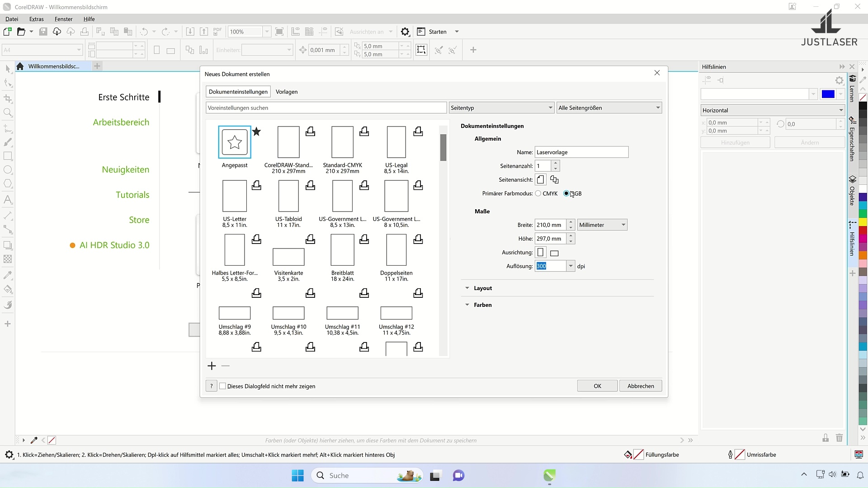Select the facing pages view icon
Viewport: 868px width, 488px height.
554,180
